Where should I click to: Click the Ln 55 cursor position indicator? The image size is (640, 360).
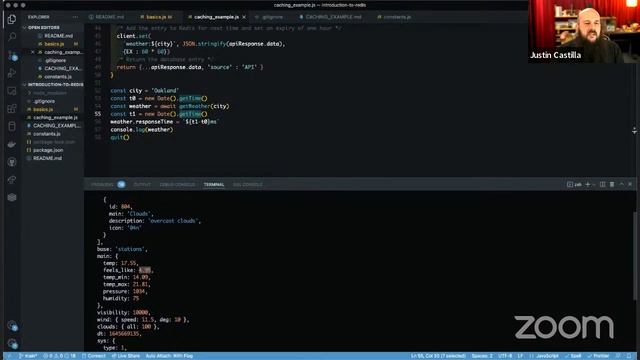click(438, 356)
